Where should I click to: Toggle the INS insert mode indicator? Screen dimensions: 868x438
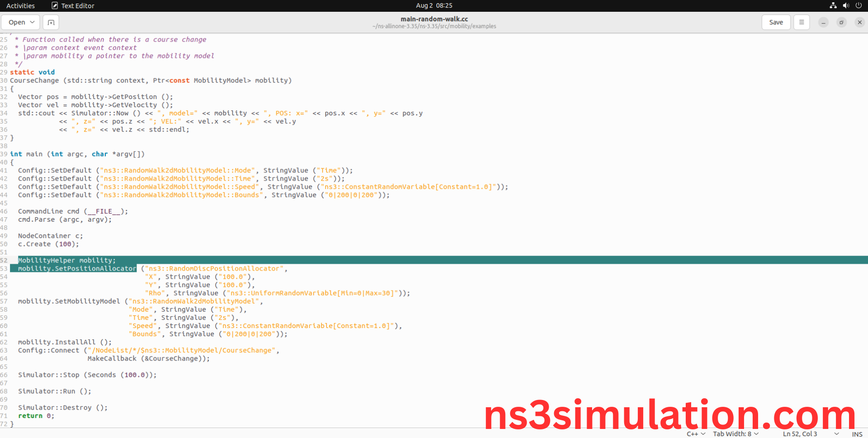tap(857, 434)
